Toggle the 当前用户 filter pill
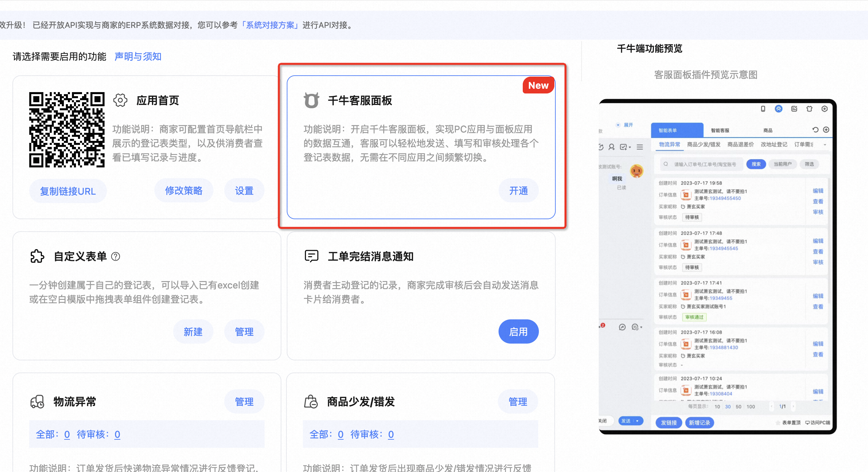Screen dimensions: 868x472 click(x=782, y=164)
